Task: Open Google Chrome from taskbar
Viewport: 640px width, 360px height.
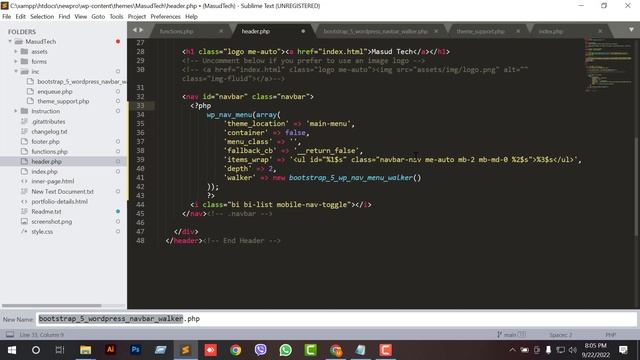Action: tap(236, 350)
